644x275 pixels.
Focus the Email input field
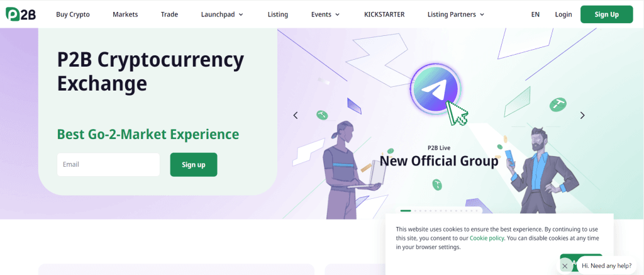(108, 165)
